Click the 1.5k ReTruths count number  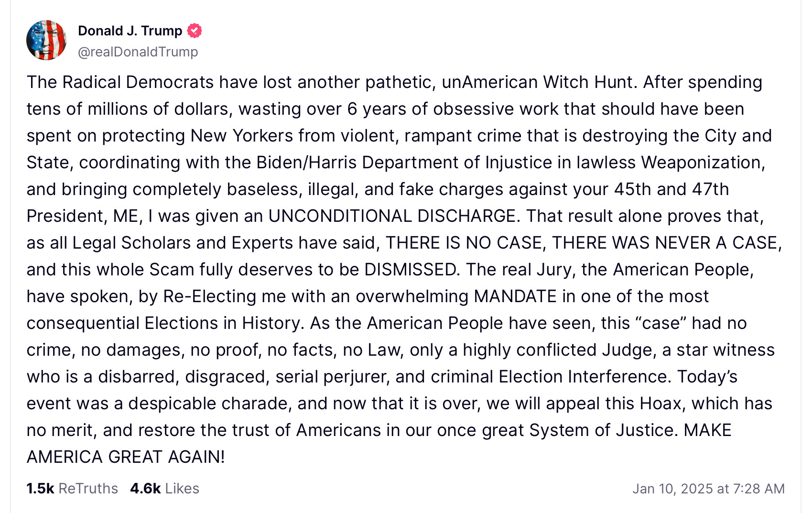(40, 488)
